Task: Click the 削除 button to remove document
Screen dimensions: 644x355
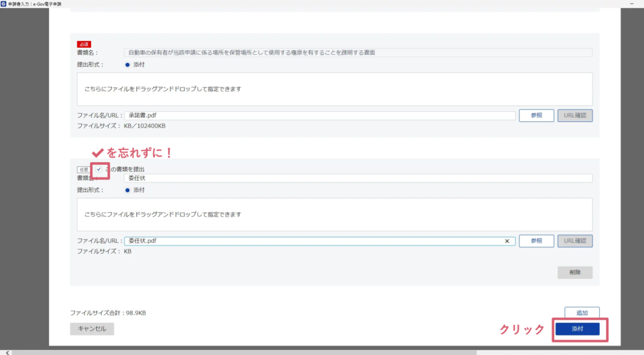Action: [575, 273]
